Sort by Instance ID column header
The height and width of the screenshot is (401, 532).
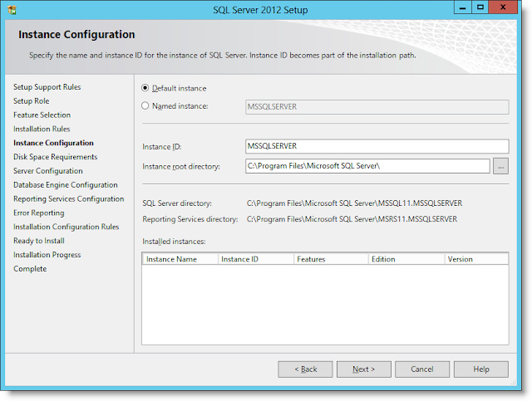(256, 259)
